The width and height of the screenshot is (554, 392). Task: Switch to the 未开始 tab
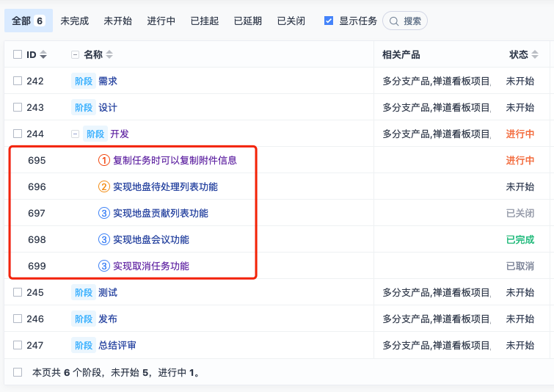pos(117,21)
